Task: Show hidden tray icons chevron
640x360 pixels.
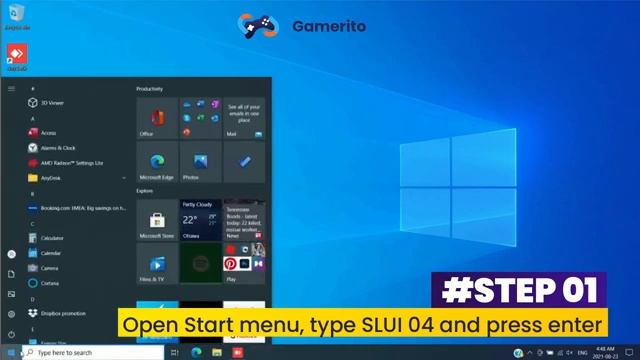Action: (529, 353)
